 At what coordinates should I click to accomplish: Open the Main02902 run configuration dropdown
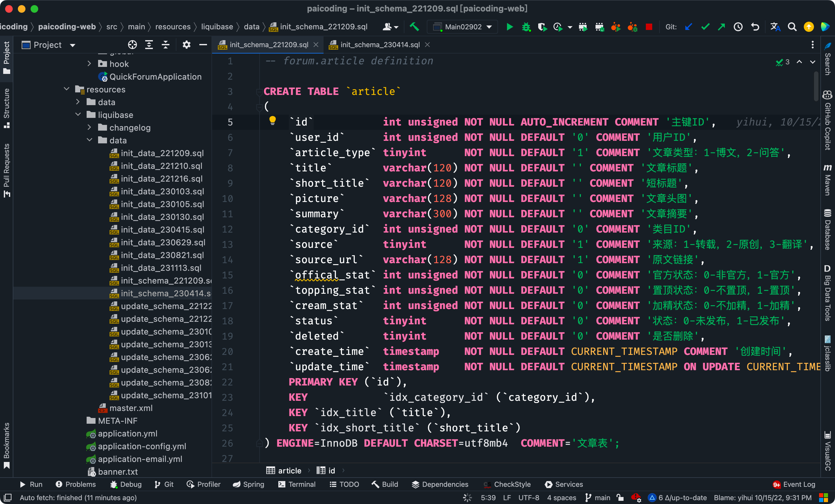point(463,27)
